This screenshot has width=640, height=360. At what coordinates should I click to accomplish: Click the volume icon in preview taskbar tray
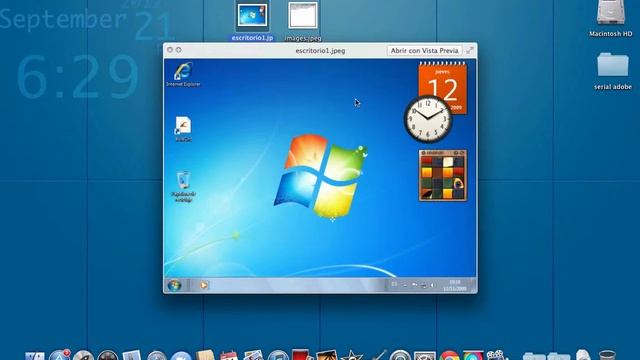pyautogui.click(x=432, y=285)
